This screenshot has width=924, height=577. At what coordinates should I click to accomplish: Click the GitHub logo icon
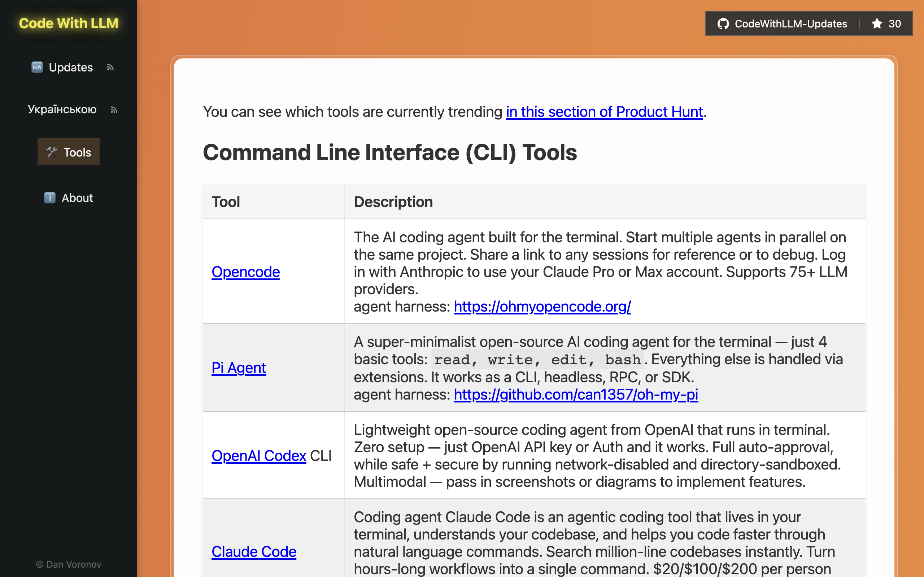pos(723,24)
